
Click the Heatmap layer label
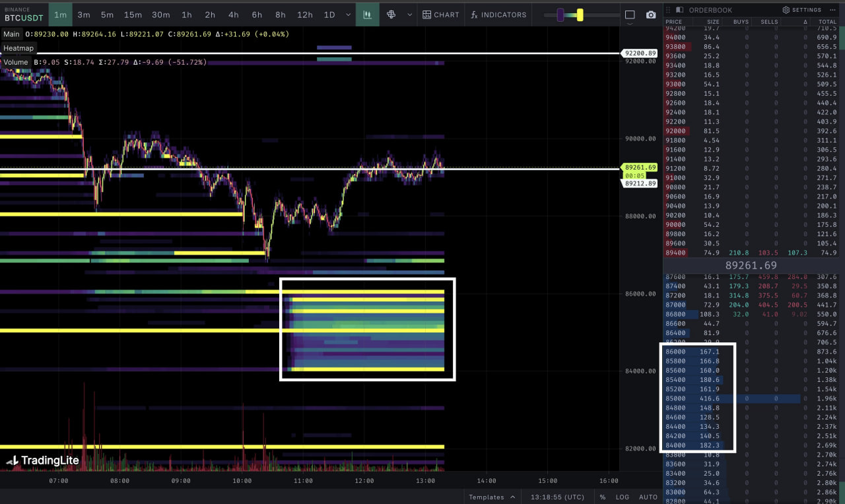tap(18, 48)
